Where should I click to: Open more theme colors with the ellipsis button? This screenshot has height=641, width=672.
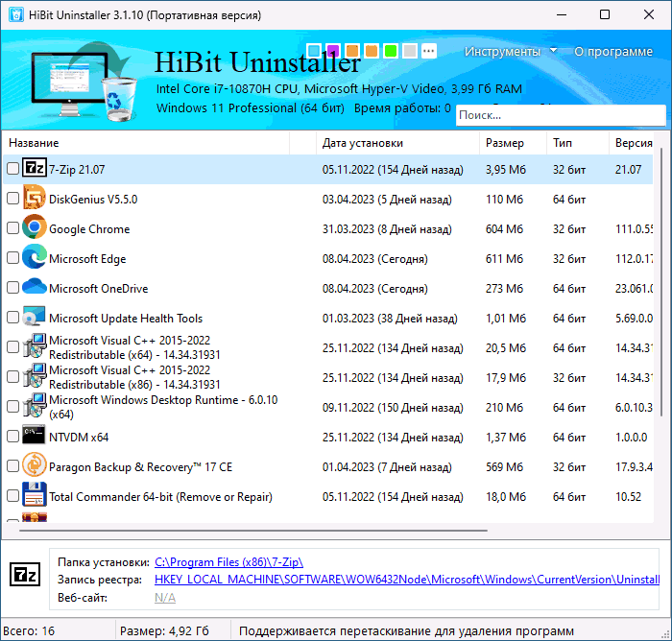click(x=428, y=51)
